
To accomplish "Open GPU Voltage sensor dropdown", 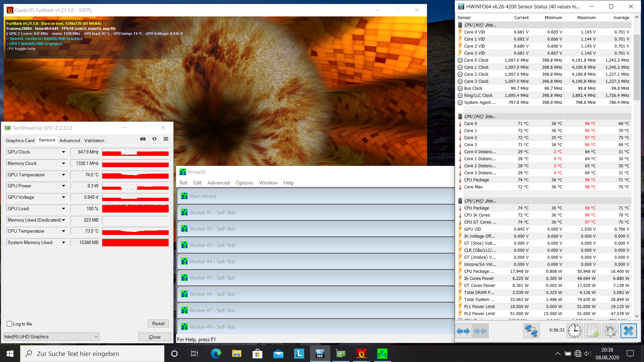I will click(x=63, y=197).
